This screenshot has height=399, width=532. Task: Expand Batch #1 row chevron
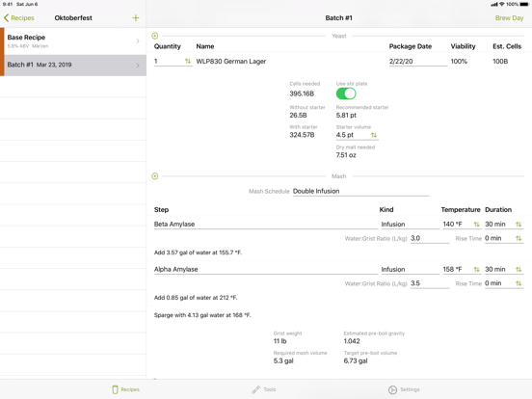[138, 66]
